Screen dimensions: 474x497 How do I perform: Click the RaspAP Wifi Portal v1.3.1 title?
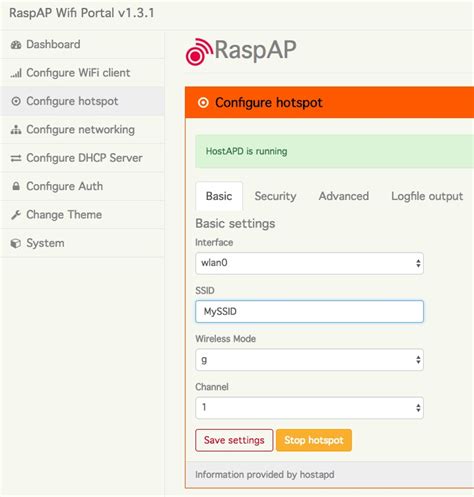(82, 13)
